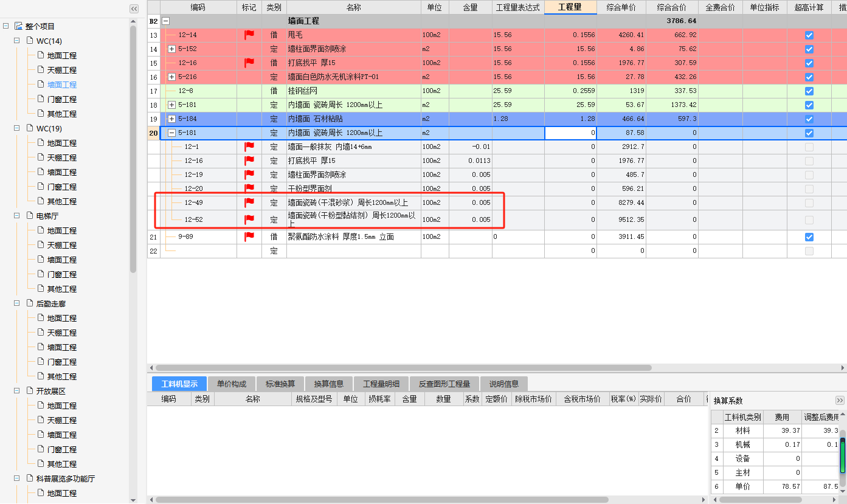847x504 pixels.
Task: Collapse the WC(14) tree node
Action: point(17,41)
